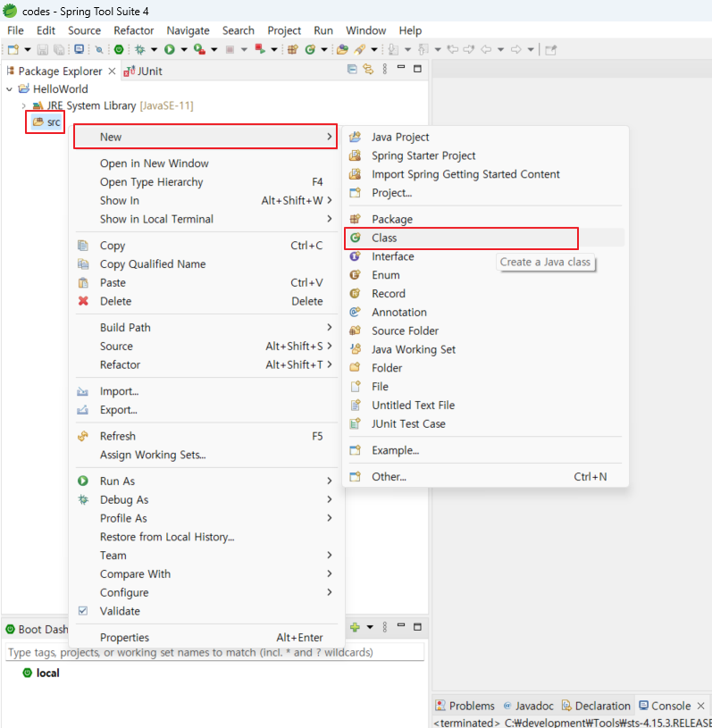
Task: Click the Forward navigation arrow in toolbar
Action: pyautogui.click(x=516, y=49)
